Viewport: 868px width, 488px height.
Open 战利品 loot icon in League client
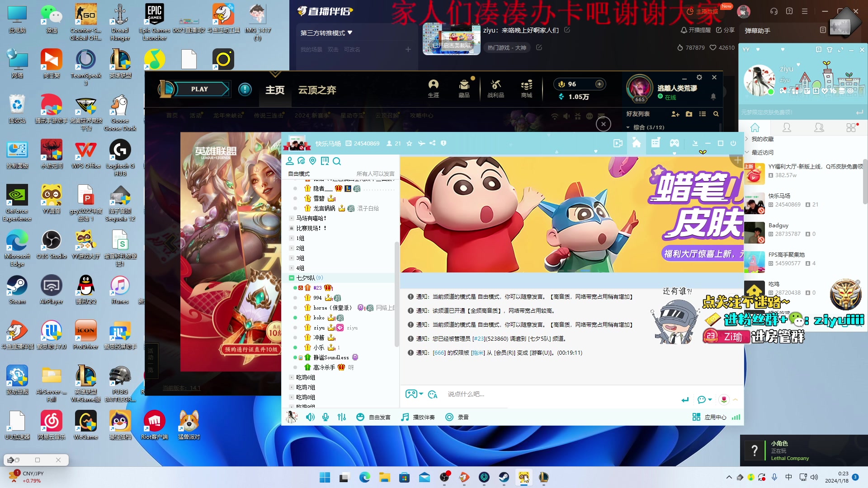pos(495,88)
